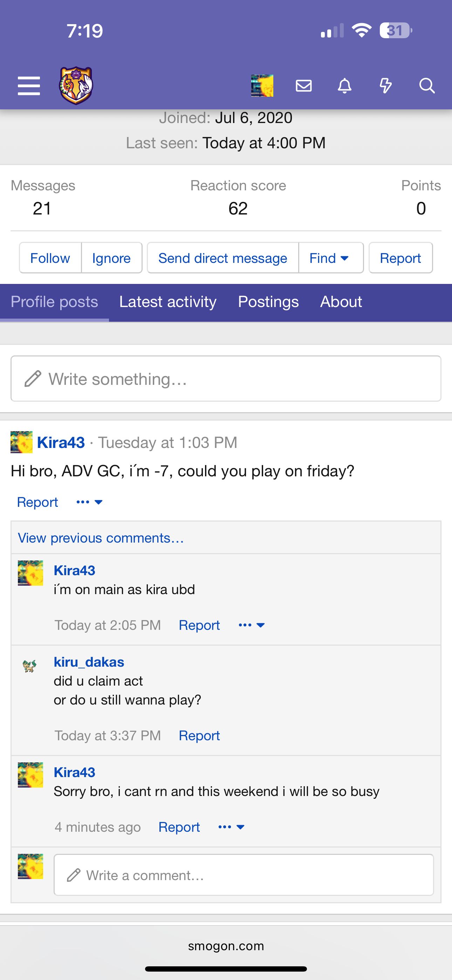Open the inbox envelope icon

tap(304, 86)
